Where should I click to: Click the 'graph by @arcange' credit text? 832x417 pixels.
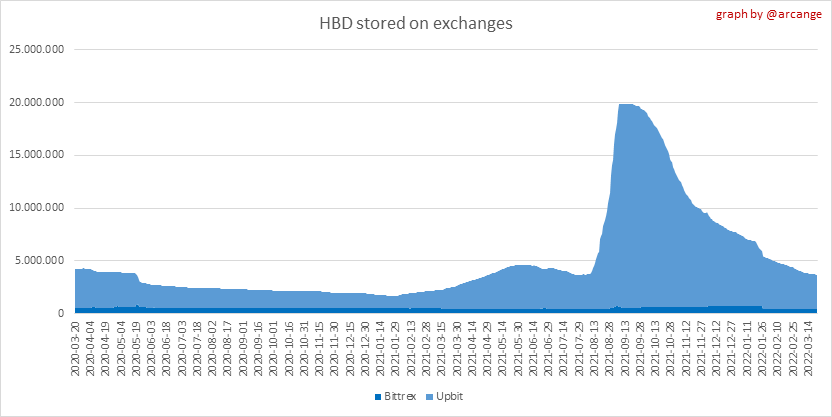click(769, 14)
